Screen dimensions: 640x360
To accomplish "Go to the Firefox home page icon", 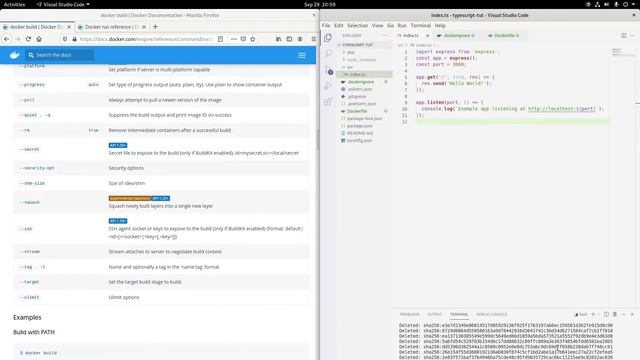I will [x=39, y=39].
